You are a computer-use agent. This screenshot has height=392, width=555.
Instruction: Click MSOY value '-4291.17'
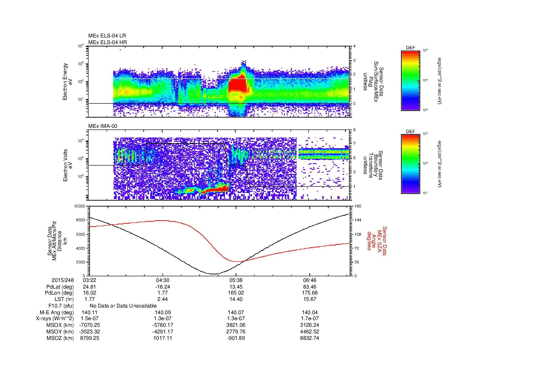(163, 332)
